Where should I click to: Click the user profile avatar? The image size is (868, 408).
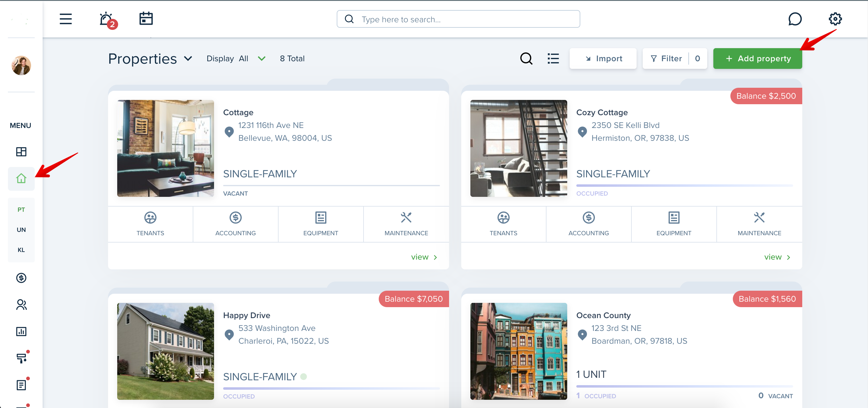pyautogui.click(x=21, y=66)
